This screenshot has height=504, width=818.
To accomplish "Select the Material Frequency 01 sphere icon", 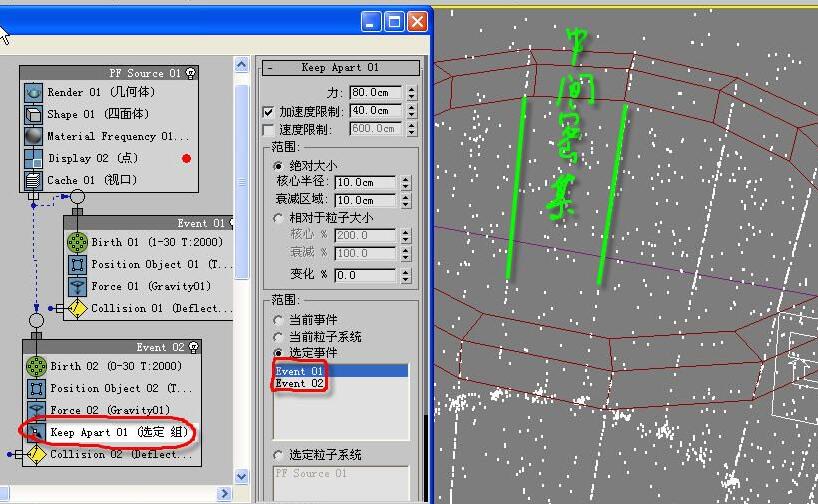I will click(33, 136).
